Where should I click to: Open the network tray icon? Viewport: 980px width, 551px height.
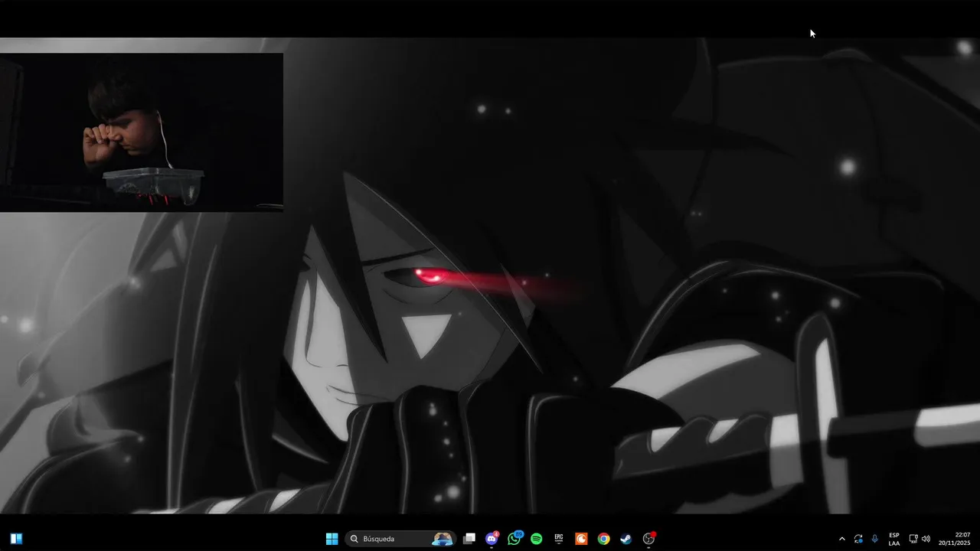(913, 539)
